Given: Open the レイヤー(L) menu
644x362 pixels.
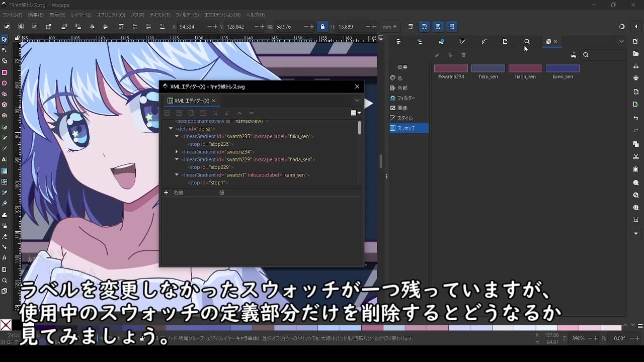Looking at the screenshot, I should coord(81,15).
